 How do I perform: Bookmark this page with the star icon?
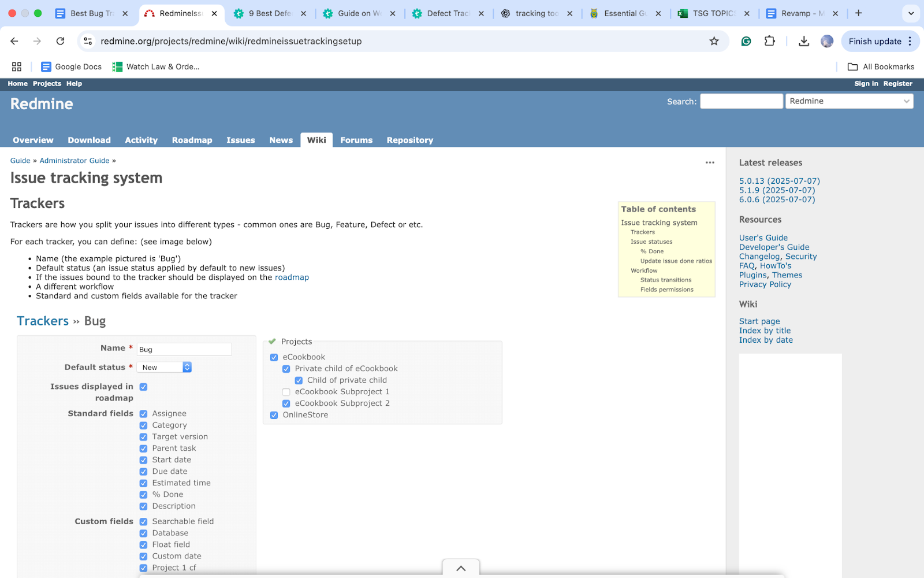coord(714,41)
